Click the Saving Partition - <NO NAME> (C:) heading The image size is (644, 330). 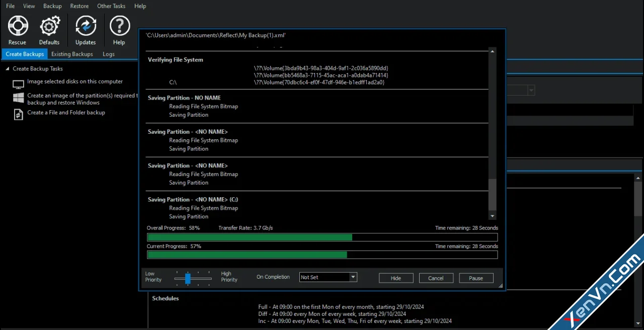(x=193, y=199)
